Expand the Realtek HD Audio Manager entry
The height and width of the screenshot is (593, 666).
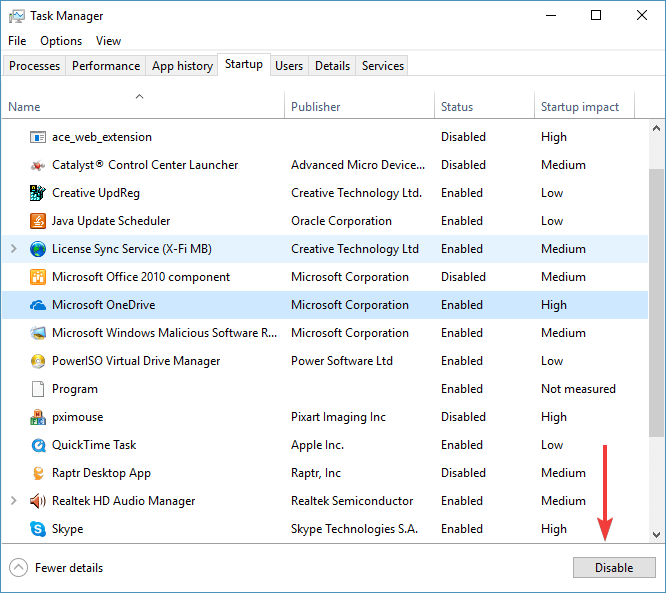[x=14, y=501]
